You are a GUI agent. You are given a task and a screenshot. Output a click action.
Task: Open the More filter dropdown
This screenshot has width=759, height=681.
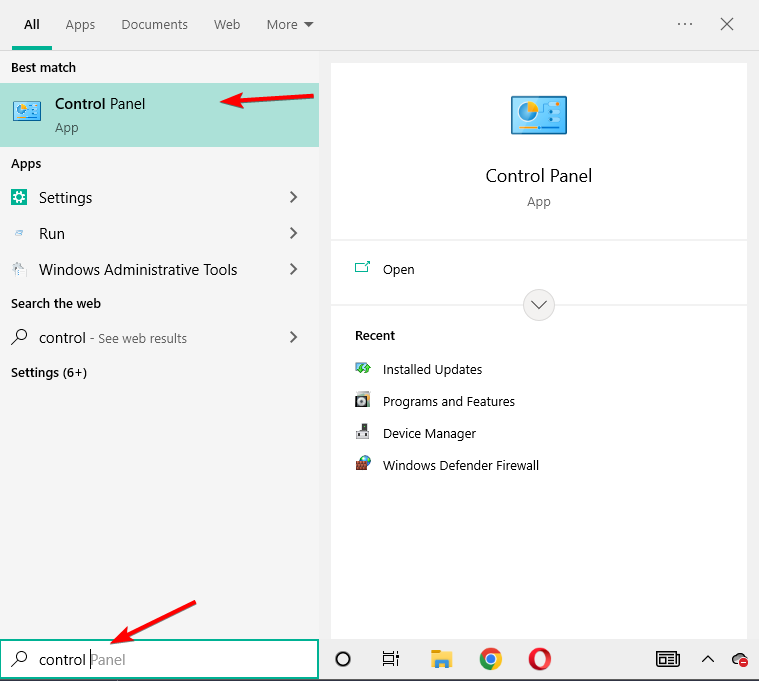point(289,24)
